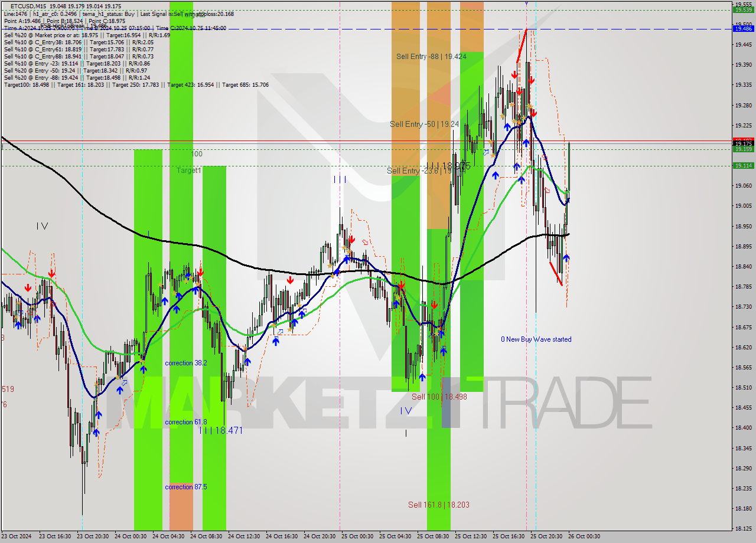
Task: Select the blue 19.486 price tag
Action: pos(743,28)
